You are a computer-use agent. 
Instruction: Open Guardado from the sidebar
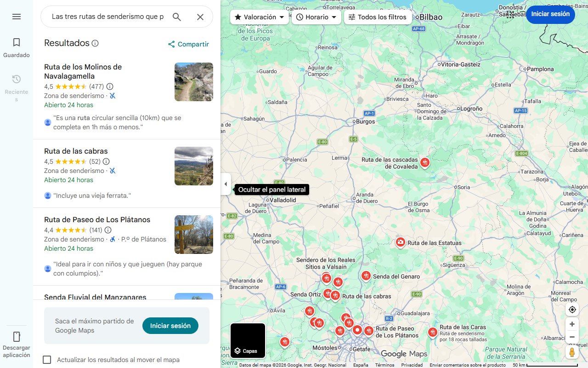tap(17, 46)
